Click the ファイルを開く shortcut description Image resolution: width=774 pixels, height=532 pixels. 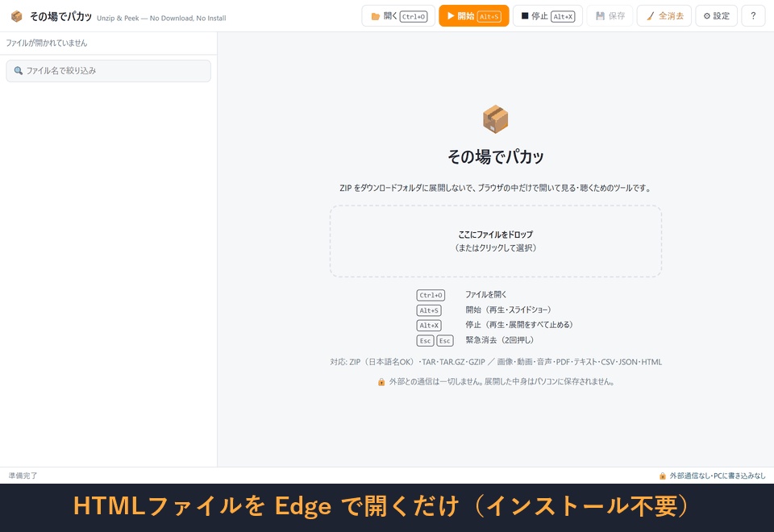[485, 295]
